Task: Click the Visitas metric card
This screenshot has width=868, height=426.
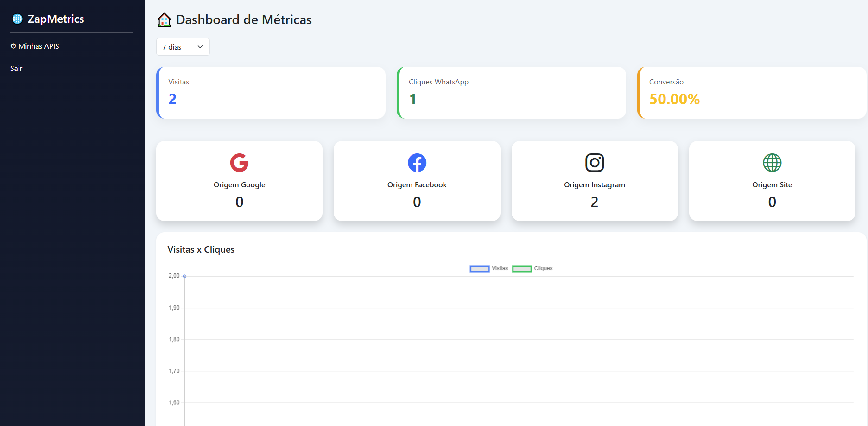Action: (x=271, y=92)
